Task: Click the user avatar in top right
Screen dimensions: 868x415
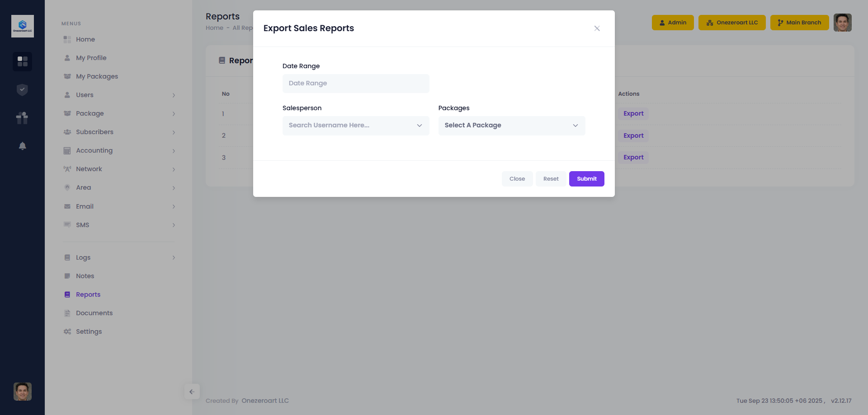Action: [842, 23]
